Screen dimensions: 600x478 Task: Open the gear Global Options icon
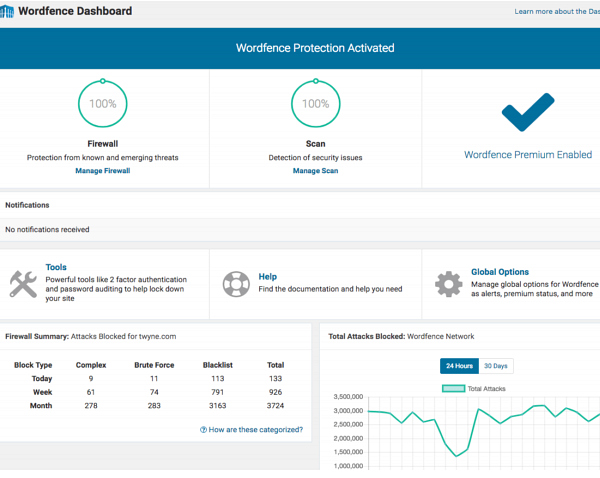pyautogui.click(x=448, y=284)
